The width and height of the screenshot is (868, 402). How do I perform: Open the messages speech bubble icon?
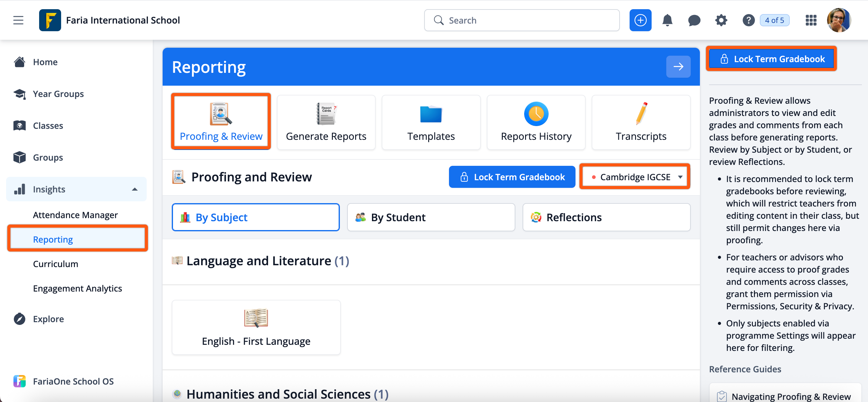(x=694, y=20)
